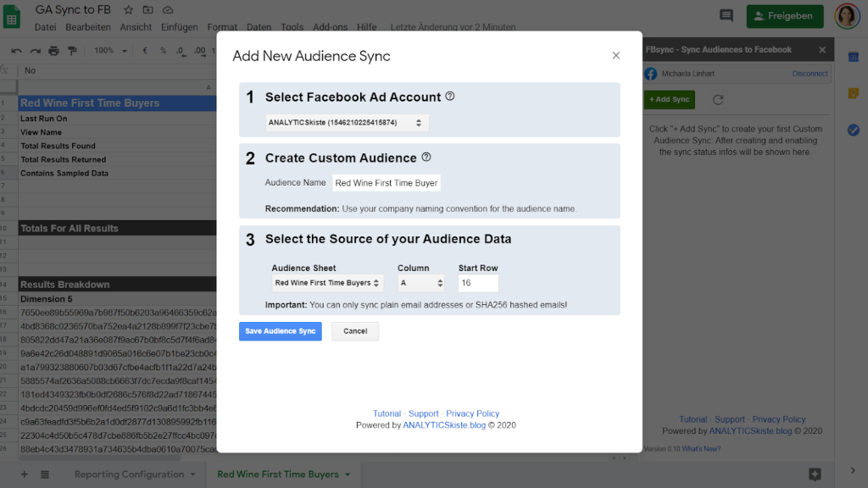Screen dimensions: 868x488
Task: View cloud save status icon
Action: pos(168,10)
